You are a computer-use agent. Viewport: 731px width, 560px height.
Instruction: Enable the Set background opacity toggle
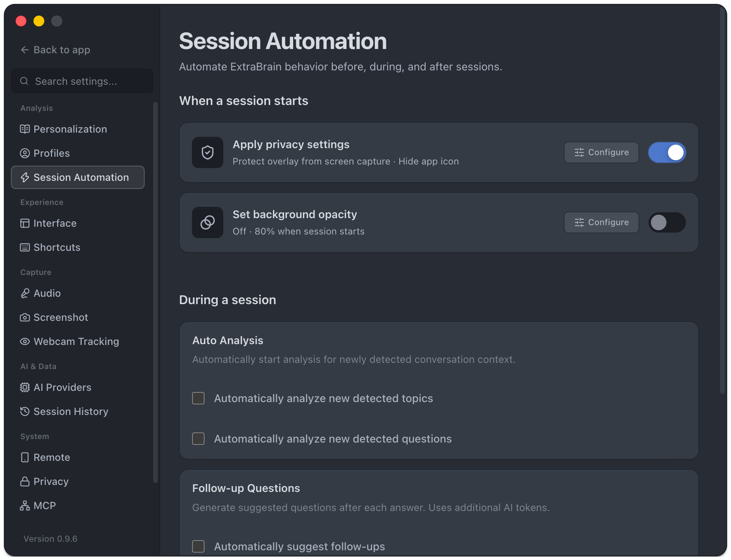pos(667,222)
